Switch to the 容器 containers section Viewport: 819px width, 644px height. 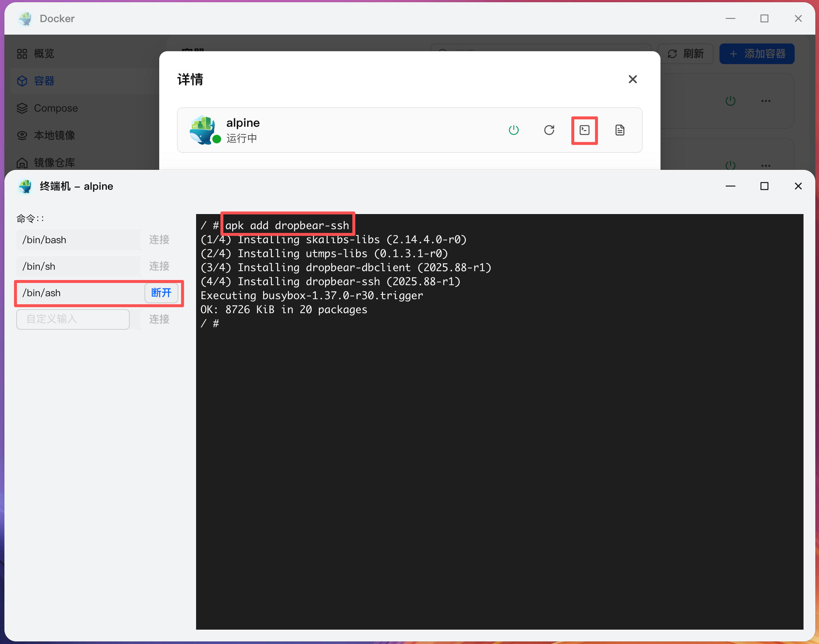click(x=44, y=81)
